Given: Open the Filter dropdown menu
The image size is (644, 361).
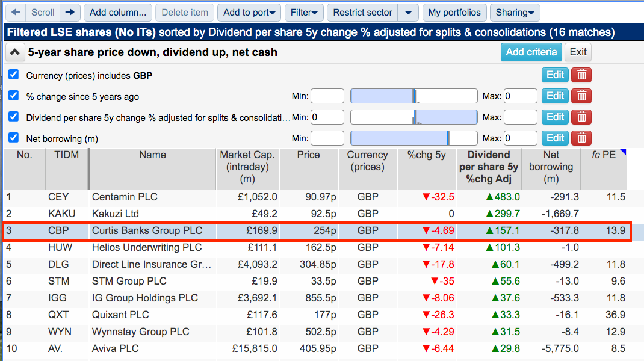Looking at the screenshot, I should point(304,13).
